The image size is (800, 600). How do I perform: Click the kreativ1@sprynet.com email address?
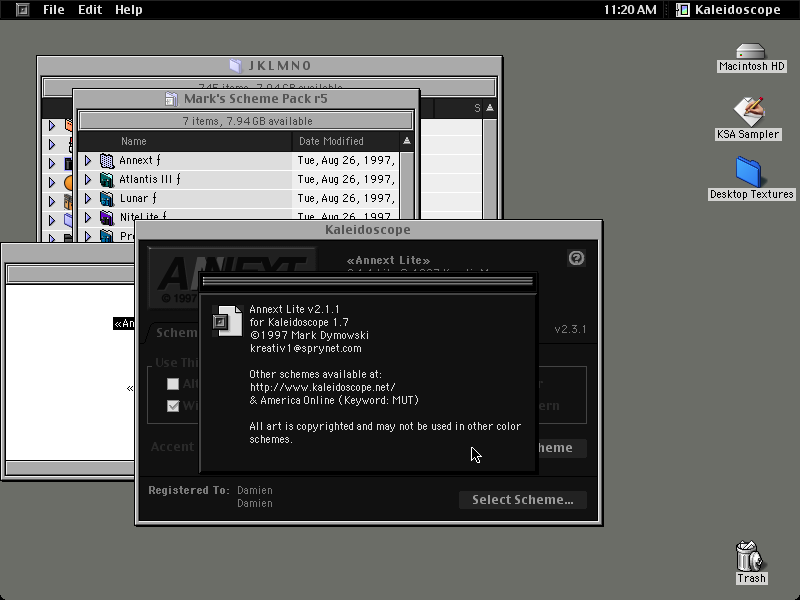coord(306,348)
